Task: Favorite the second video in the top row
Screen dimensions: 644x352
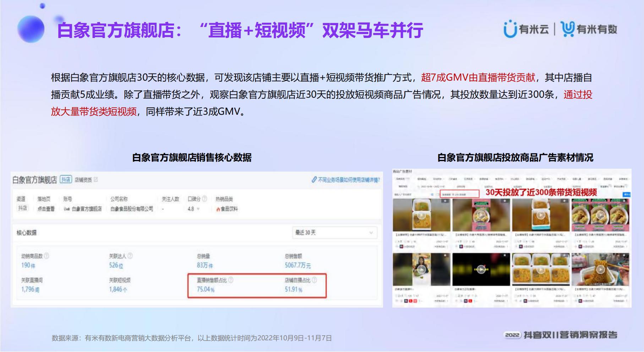Action: tap(505, 201)
